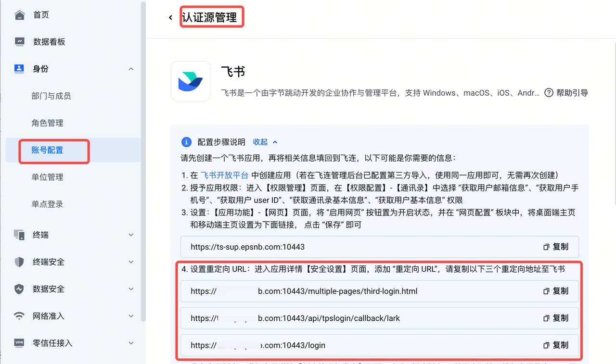Collapse the 身份 menu section
The image size is (616, 364).
coord(131,69)
